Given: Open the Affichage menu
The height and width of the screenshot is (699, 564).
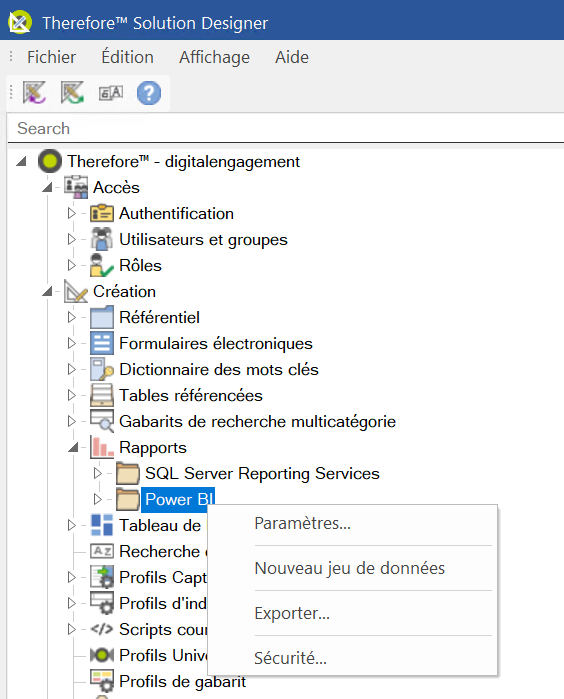Looking at the screenshot, I should click(x=214, y=57).
